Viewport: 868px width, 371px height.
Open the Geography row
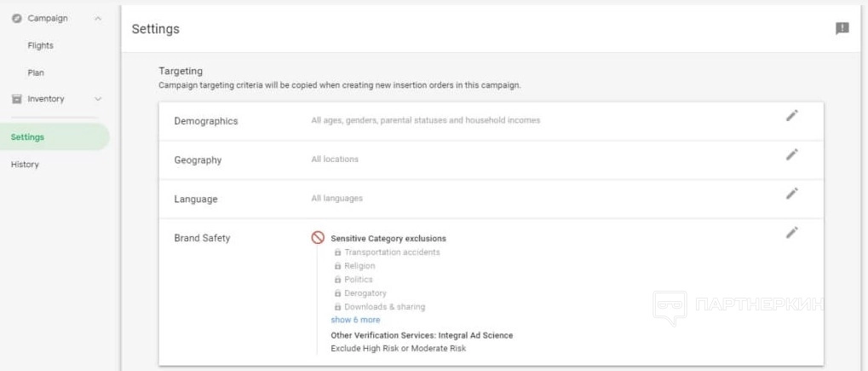pyautogui.click(x=491, y=159)
